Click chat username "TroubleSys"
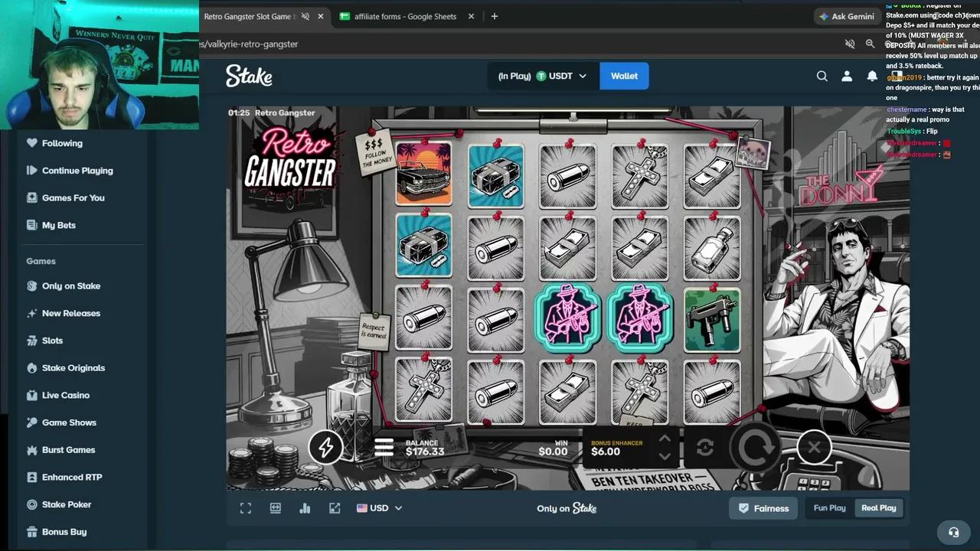The image size is (980, 551). [905, 132]
